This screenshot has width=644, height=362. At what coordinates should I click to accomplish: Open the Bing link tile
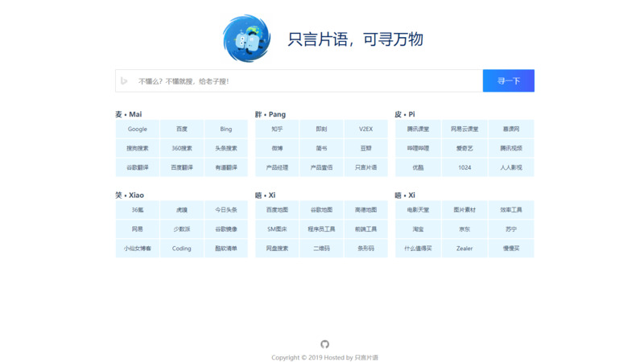pyautogui.click(x=226, y=129)
